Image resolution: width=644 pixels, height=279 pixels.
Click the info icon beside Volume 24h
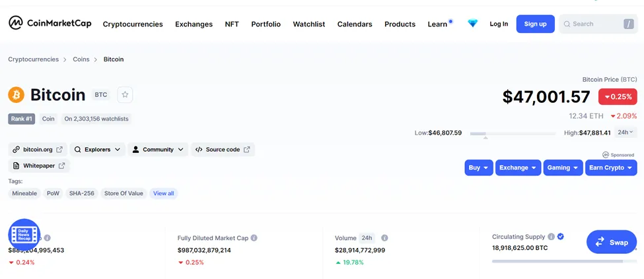point(384,238)
